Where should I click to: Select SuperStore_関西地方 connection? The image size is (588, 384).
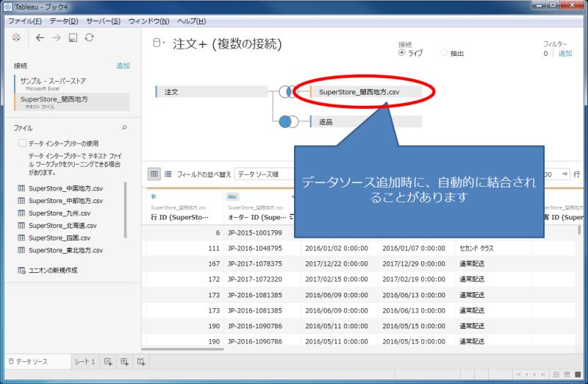(x=72, y=102)
